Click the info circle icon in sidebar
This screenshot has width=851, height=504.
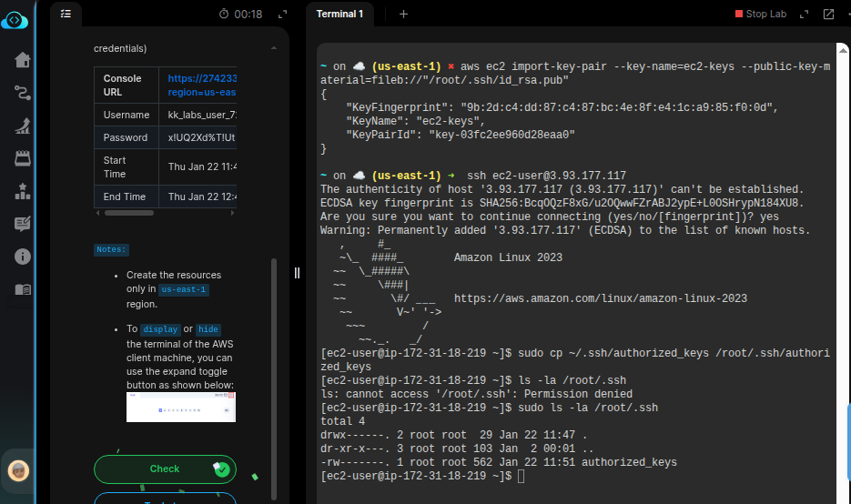click(23, 257)
